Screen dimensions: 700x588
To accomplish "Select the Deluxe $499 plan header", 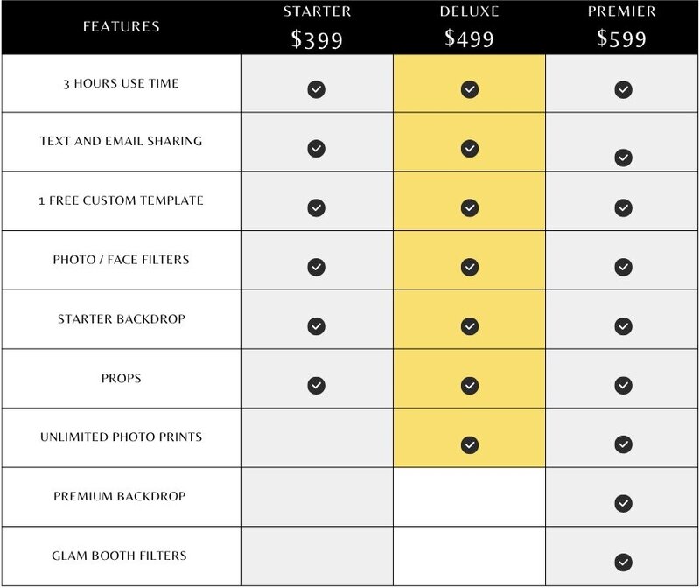I will tap(469, 27).
